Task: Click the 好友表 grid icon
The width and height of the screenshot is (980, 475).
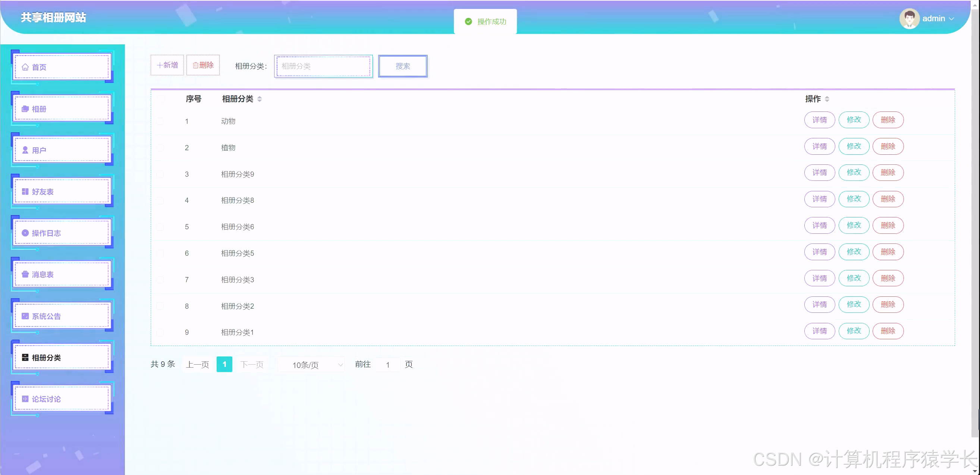Action: pyautogui.click(x=25, y=192)
